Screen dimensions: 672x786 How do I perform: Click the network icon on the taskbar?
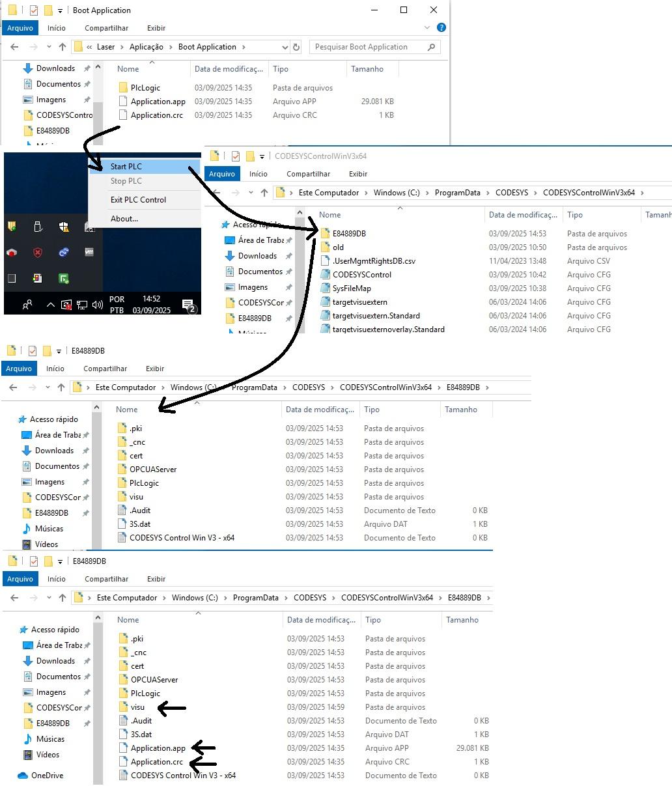(x=81, y=304)
